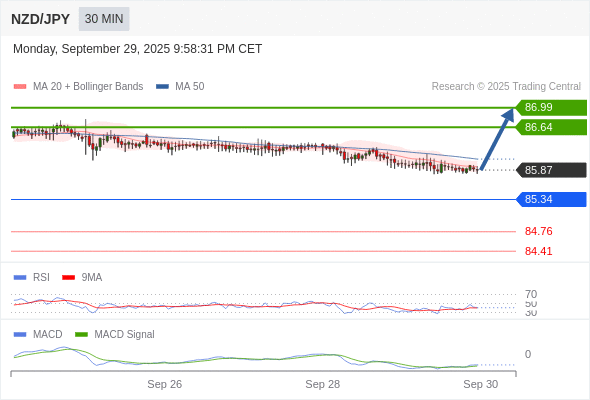
Task: Click the MA 20 + Bollinger Bands legend swatch
Action: point(20,87)
